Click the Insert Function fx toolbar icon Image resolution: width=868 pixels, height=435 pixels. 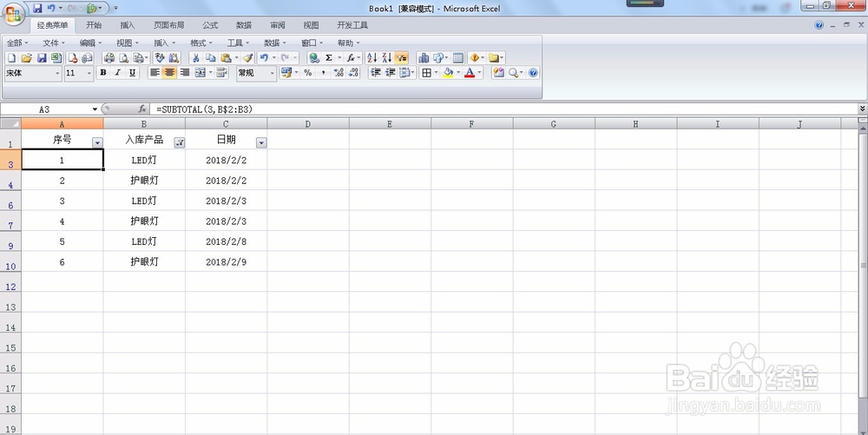[x=351, y=57]
